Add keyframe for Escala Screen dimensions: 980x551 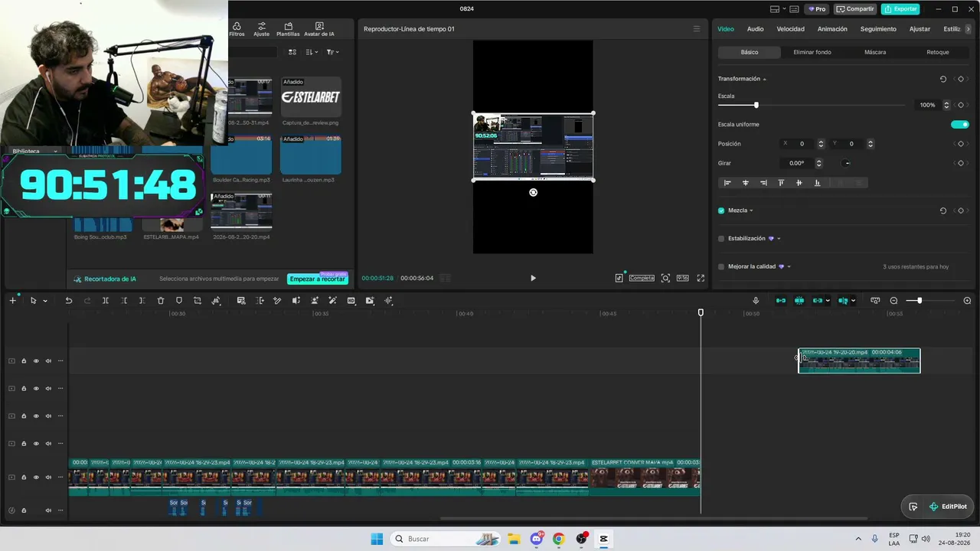[x=961, y=105]
